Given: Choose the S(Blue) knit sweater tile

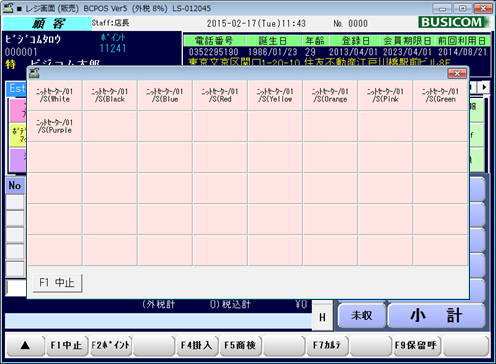Looking at the screenshot, I should point(165,95).
